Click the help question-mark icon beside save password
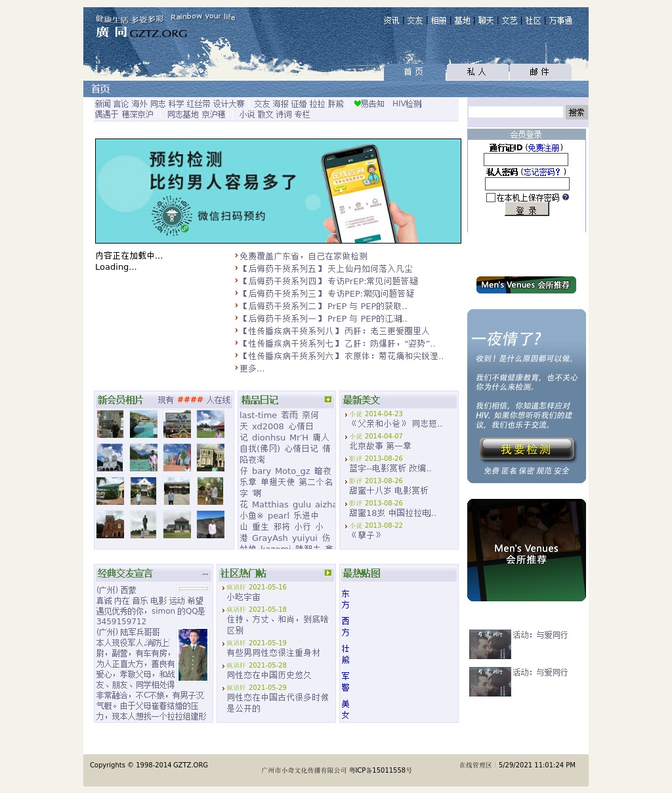Screen dimensions: 672x793 click(x=566, y=197)
